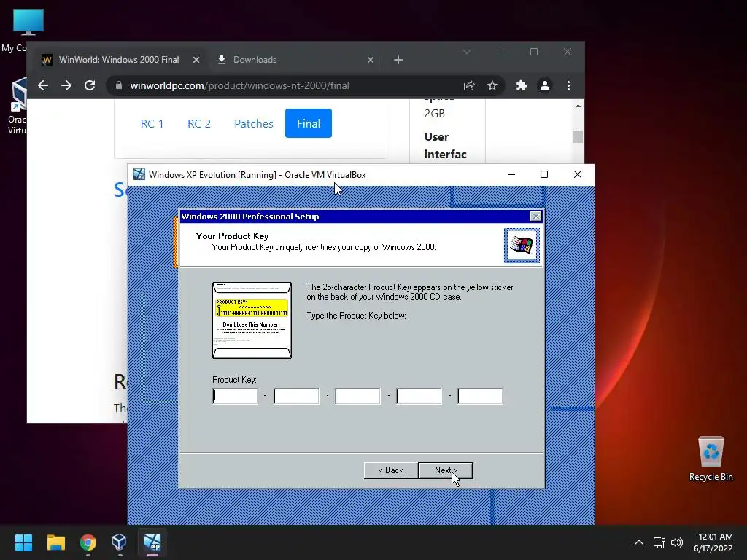Focus the first Product Key field
This screenshot has height=560, width=747.
click(235, 396)
